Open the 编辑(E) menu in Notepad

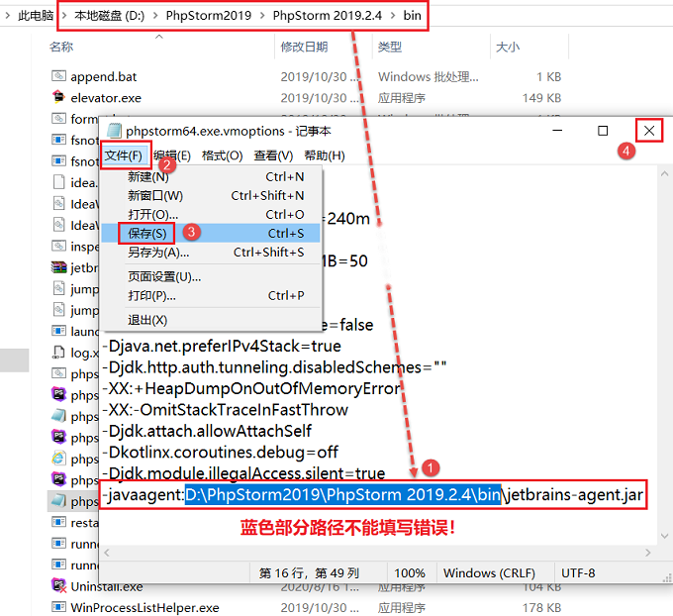[172, 155]
